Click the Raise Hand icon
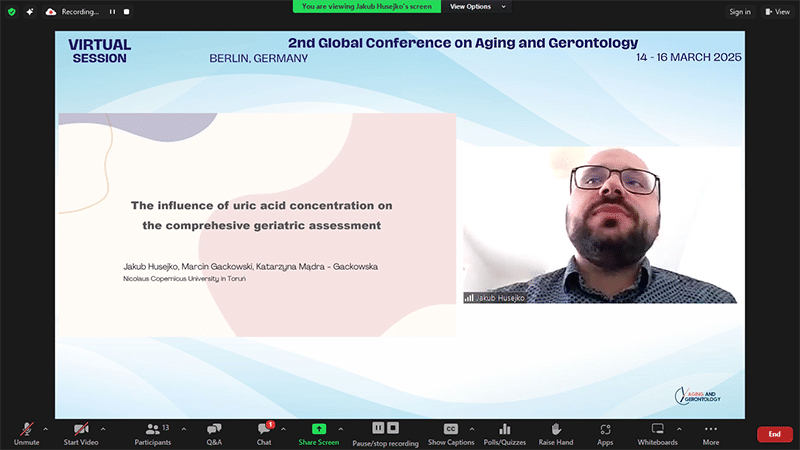 point(556,430)
